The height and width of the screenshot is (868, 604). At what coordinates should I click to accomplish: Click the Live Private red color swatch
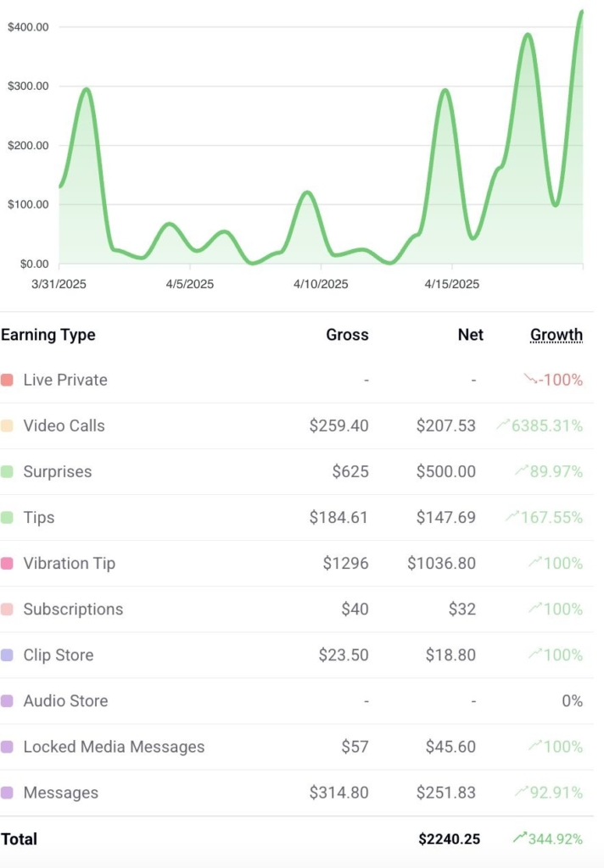click(7, 380)
